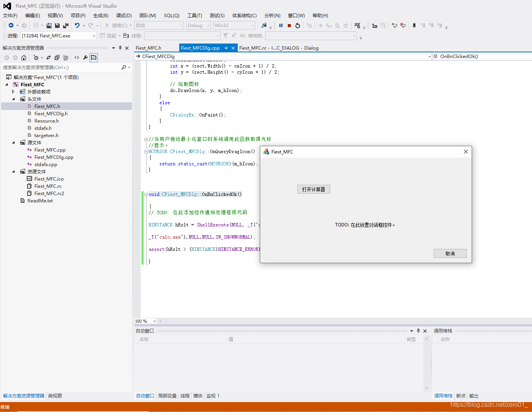Click the scroll down arrow in 自动窗口
The height and width of the screenshot is (412, 532).
click(427, 389)
